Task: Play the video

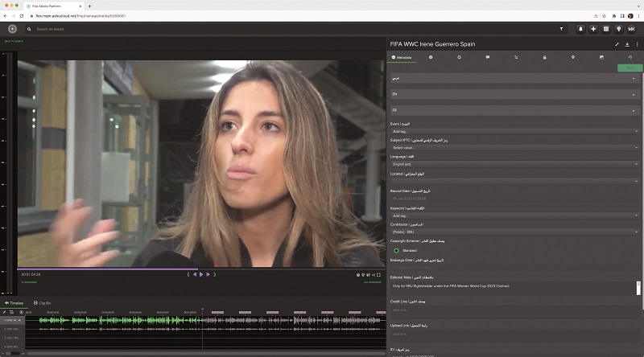Action: pos(201,274)
